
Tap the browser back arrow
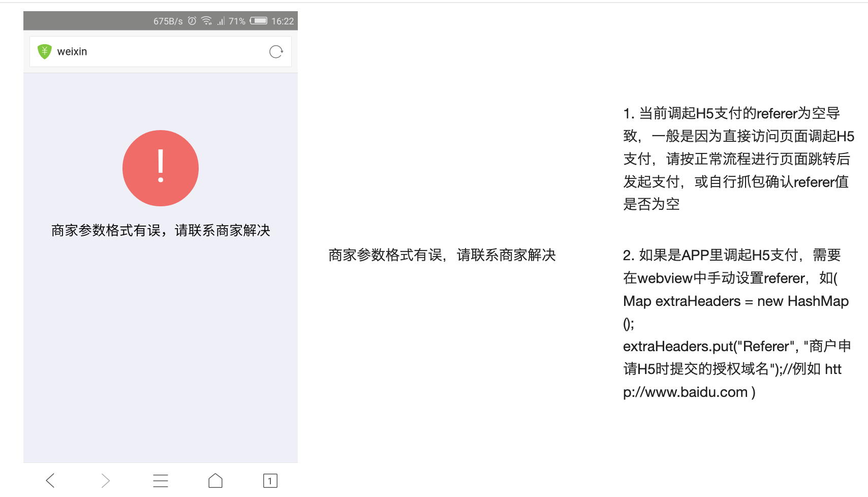pos(50,480)
